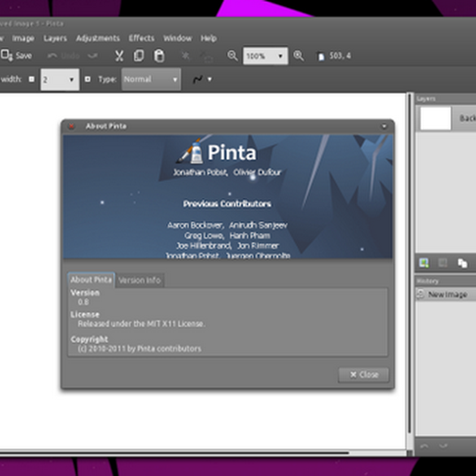This screenshot has height=476, width=476.
Task: Select New Image entry in History panel
Action: tap(446, 295)
